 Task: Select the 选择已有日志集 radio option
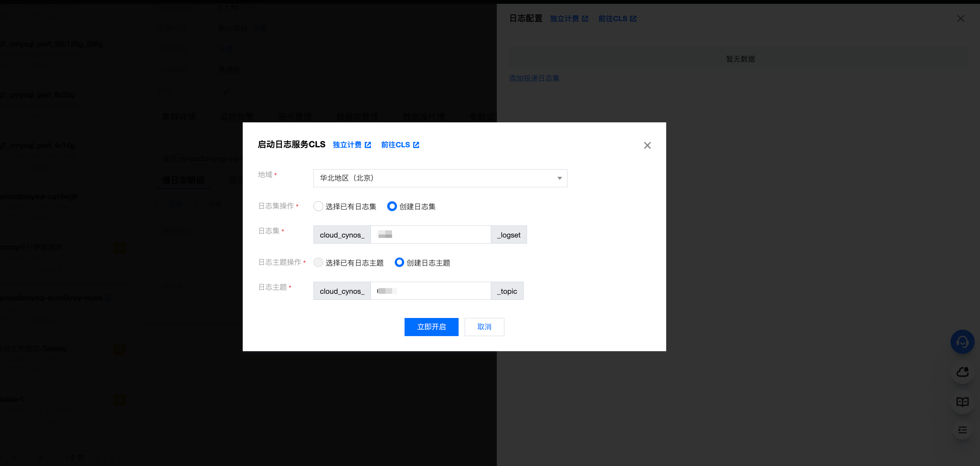[x=318, y=206]
